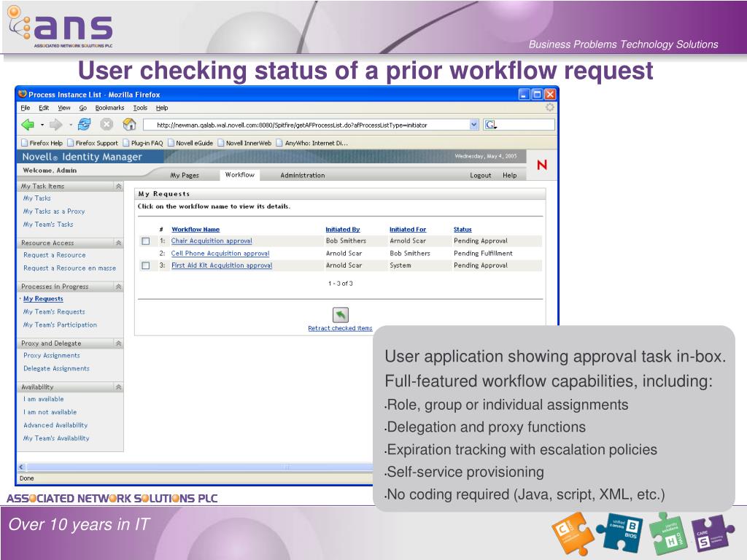Sort by the Workflow Name column header
The width and height of the screenshot is (747, 560).
click(196, 230)
